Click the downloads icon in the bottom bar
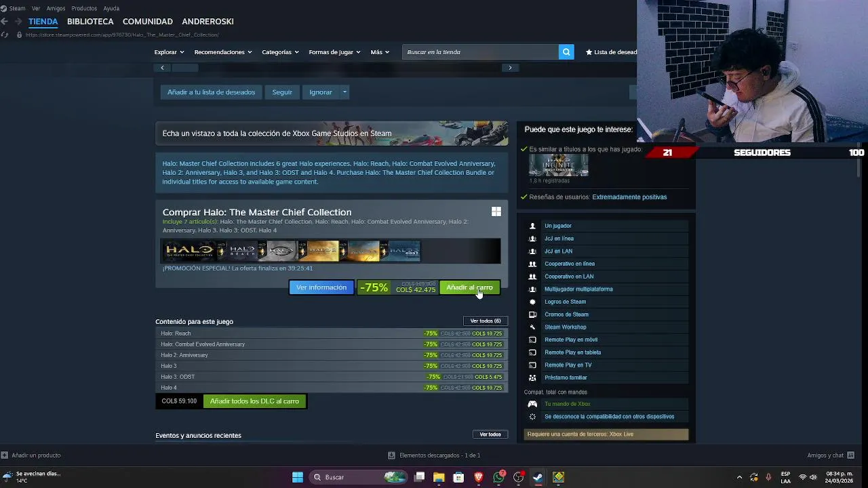 pos(391,455)
